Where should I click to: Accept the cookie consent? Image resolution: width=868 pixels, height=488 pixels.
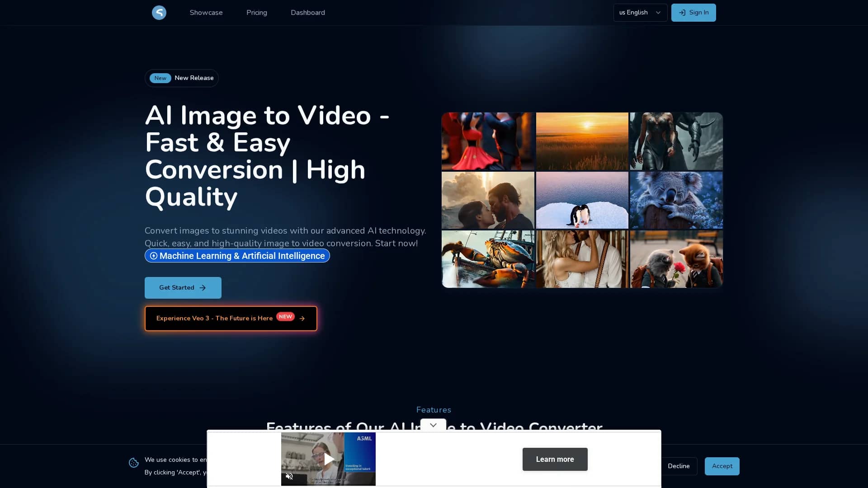coord(722,466)
